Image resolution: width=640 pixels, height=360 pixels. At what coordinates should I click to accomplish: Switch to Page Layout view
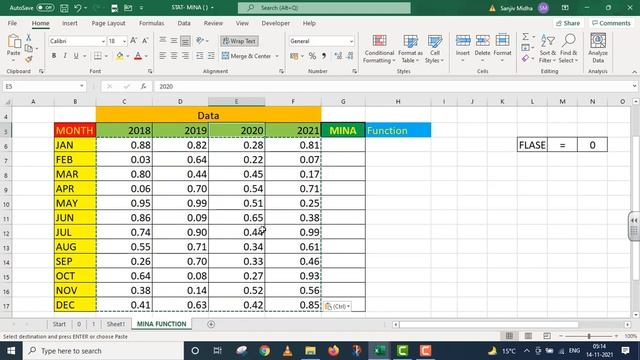[528, 336]
